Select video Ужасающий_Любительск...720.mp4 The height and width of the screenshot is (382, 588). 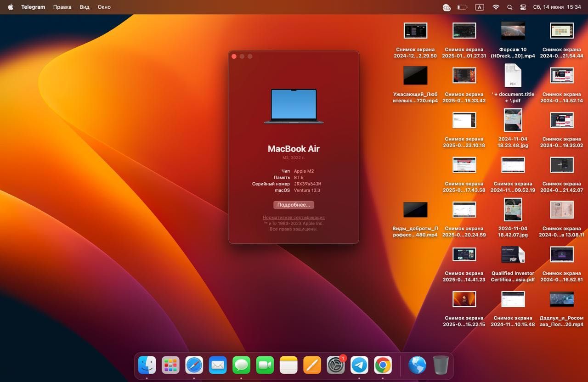415,85
